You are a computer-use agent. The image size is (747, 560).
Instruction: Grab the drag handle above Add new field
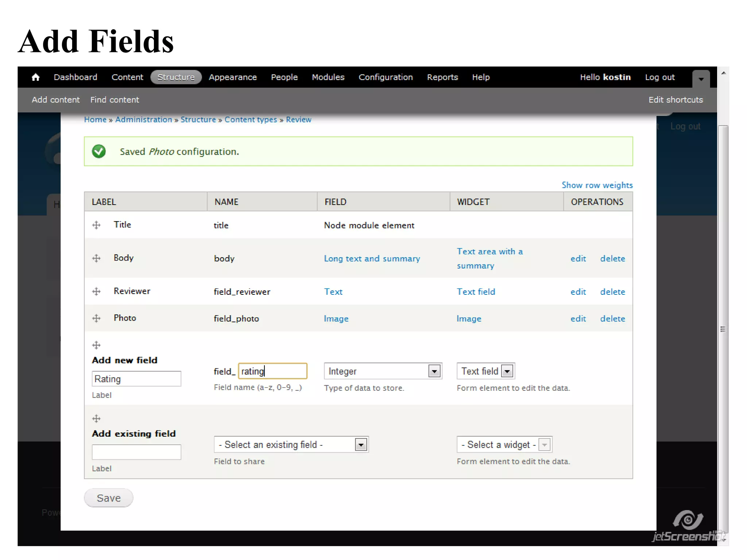[x=96, y=345]
